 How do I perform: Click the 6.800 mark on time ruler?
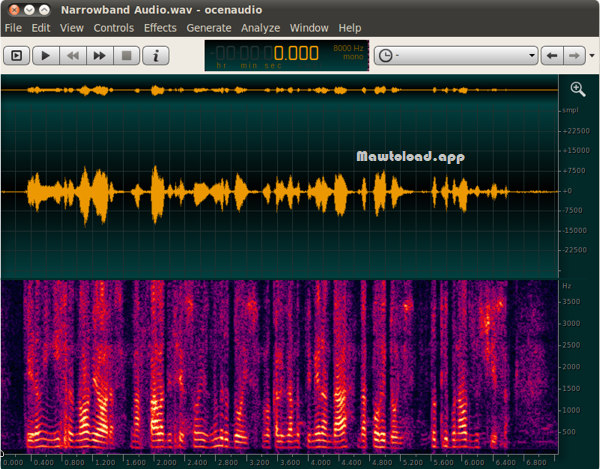(536, 462)
